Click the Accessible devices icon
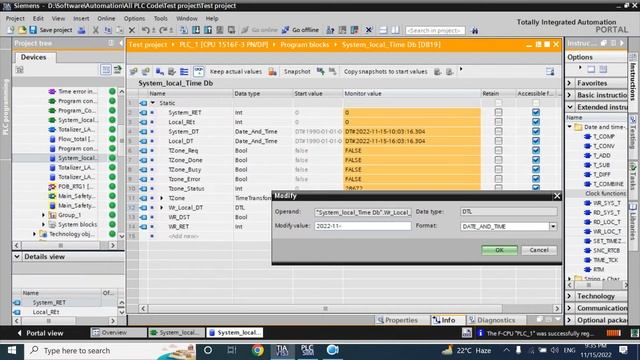Image resolution: width=640 pixels, height=360 pixels. [x=330, y=30]
